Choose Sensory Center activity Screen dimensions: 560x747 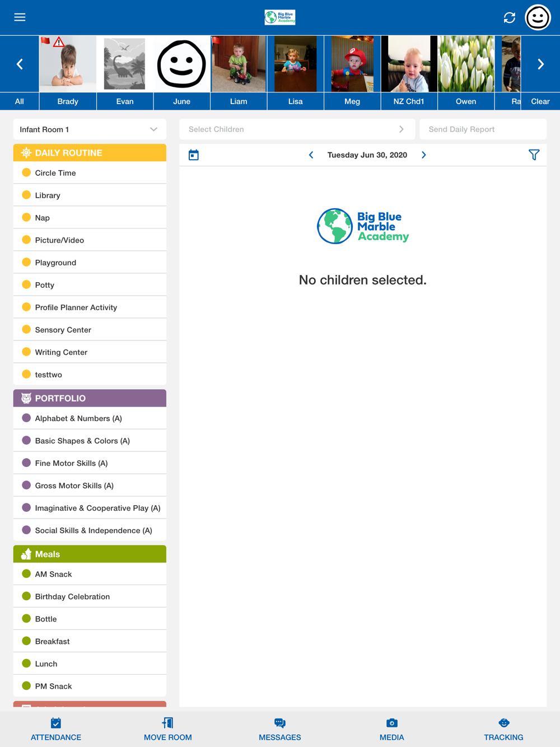[90, 330]
